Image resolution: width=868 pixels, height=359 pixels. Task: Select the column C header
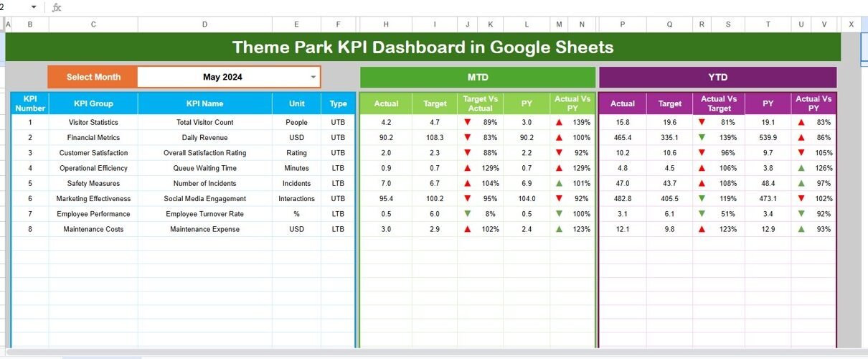(93, 24)
